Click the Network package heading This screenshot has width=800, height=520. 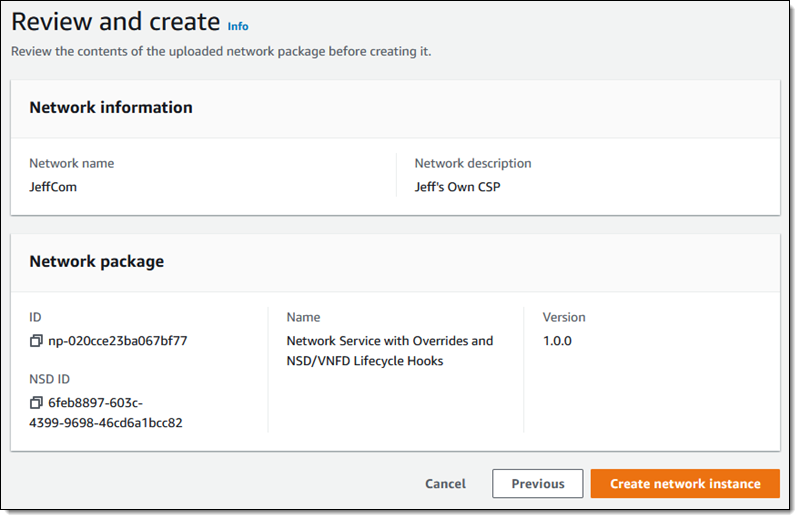coord(96,261)
